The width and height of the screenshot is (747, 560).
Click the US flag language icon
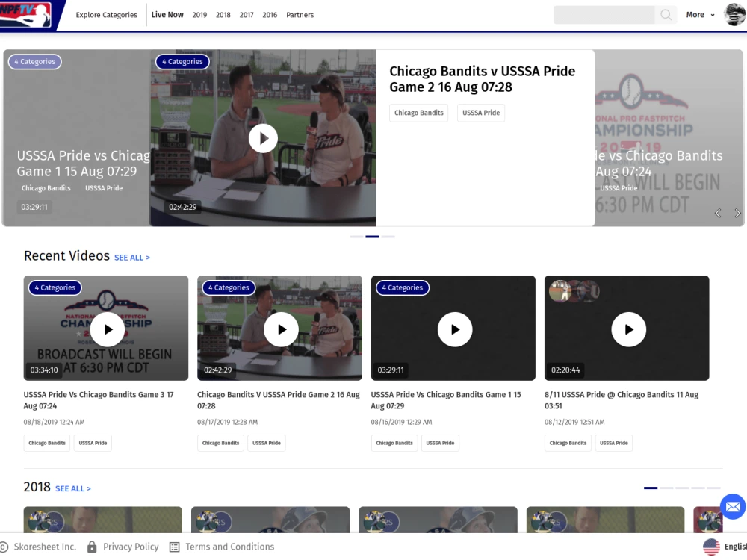click(x=711, y=547)
